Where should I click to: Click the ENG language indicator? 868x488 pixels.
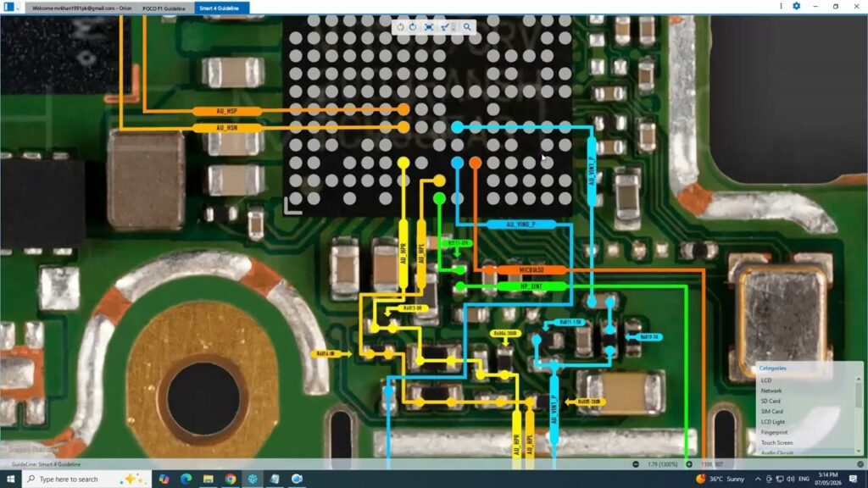click(804, 479)
